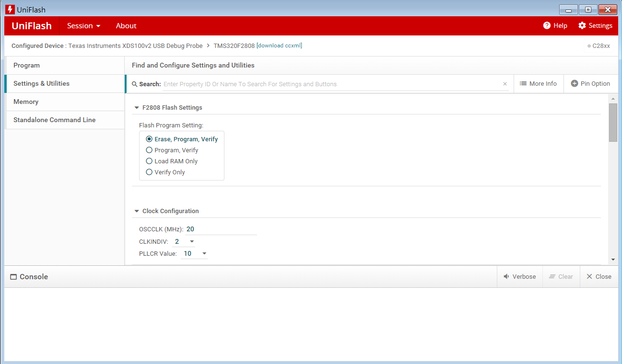Click the Console window icon
Image resolution: width=622 pixels, height=364 pixels.
(13, 277)
